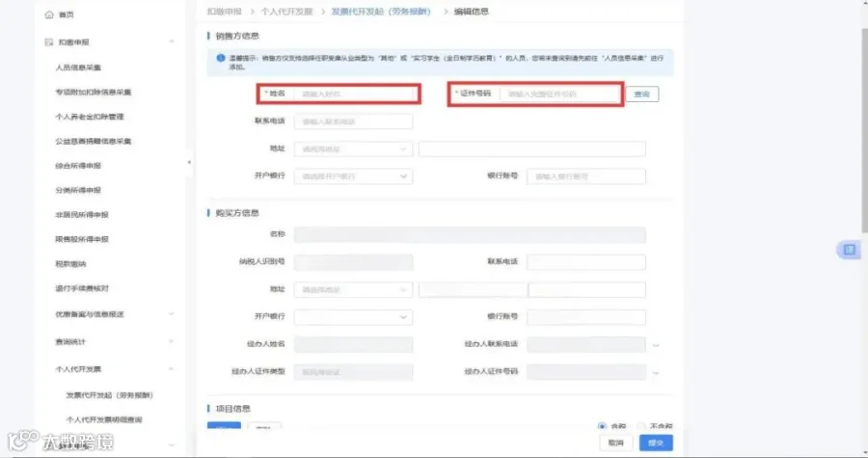This screenshot has height=458, width=868.
Task: Click the 扣缴申报 breadcrumb
Action: 224,12
